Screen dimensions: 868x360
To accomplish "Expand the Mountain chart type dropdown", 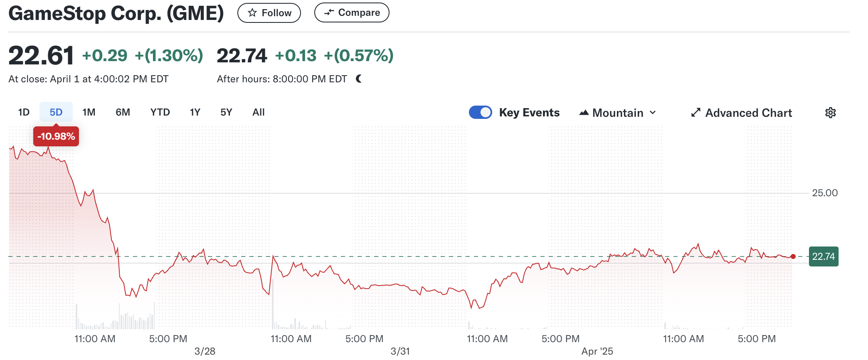I will [x=618, y=113].
